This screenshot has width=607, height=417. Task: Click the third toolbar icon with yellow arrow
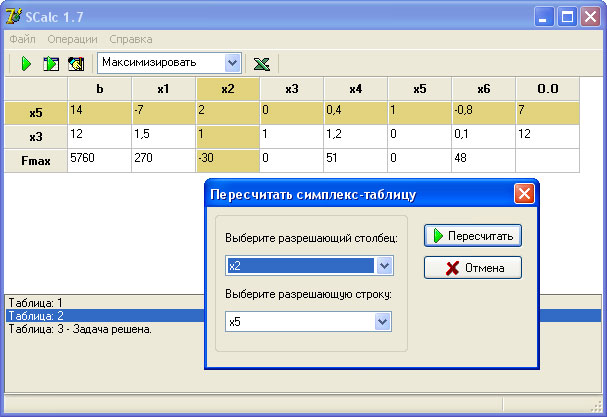coord(75,64)
